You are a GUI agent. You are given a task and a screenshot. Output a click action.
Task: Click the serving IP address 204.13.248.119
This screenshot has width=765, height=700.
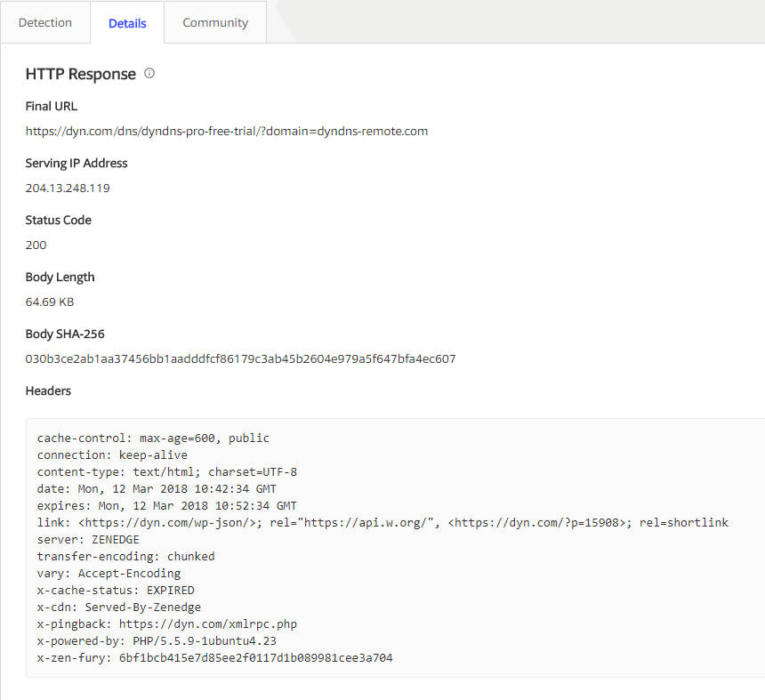click(68, 189)
